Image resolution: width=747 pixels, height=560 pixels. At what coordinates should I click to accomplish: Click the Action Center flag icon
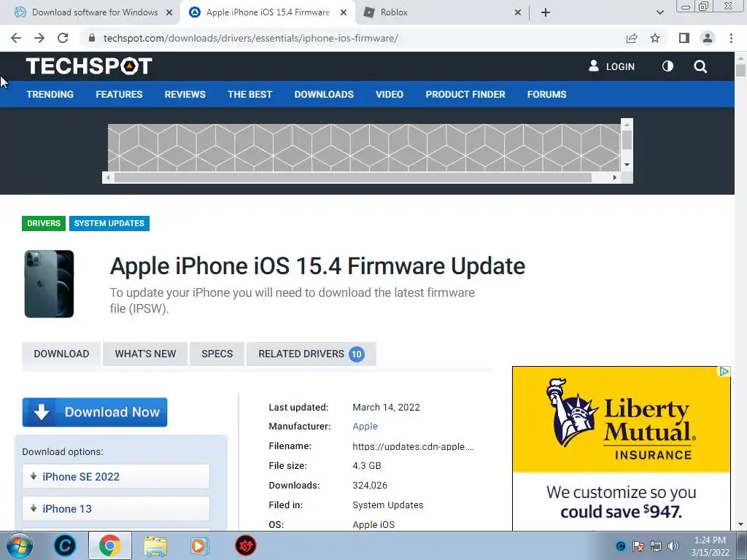638,546
